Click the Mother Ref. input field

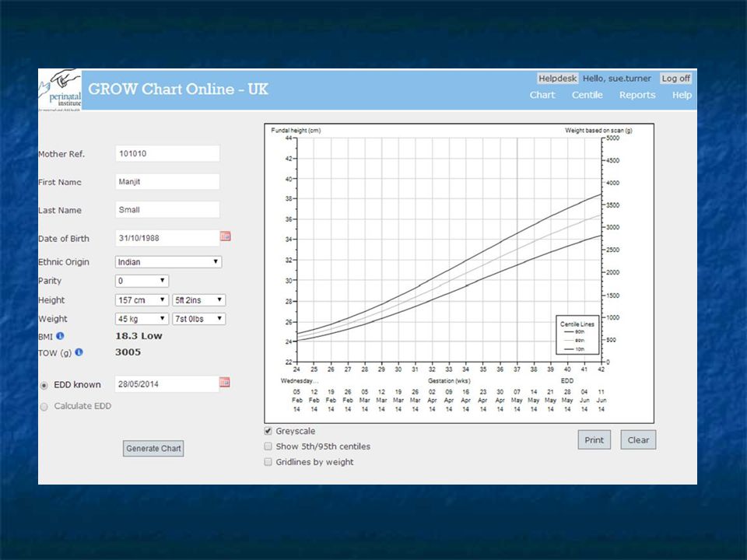[167, 153]
